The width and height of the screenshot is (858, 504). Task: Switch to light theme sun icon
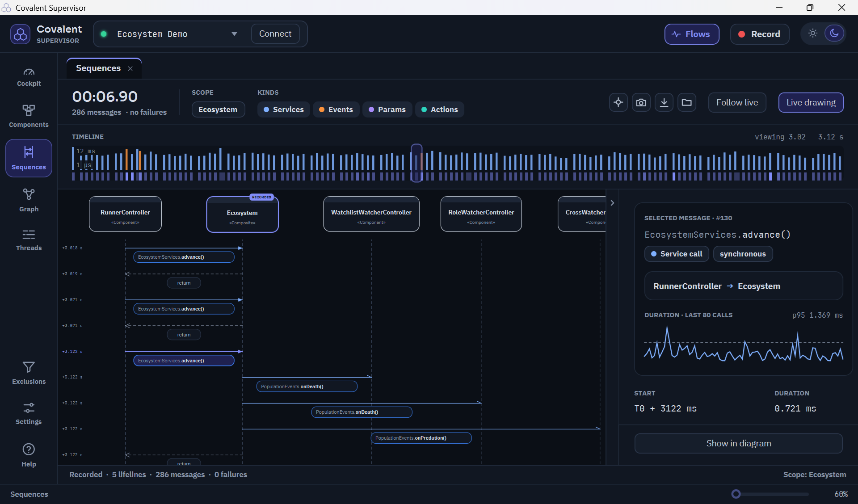(x=813, y=34)
